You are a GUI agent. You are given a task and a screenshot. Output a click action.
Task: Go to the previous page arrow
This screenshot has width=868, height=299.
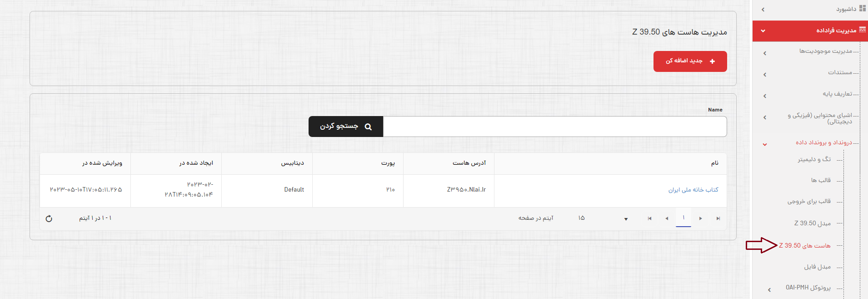(701, 219)
